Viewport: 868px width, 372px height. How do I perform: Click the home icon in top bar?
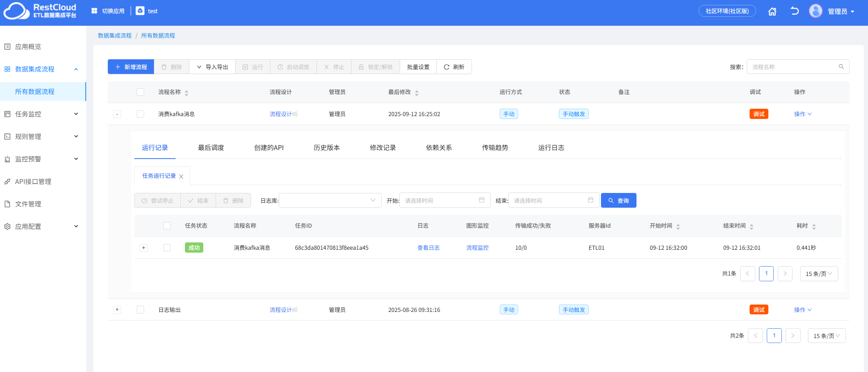pyautogui.click(x=772, y=11)
